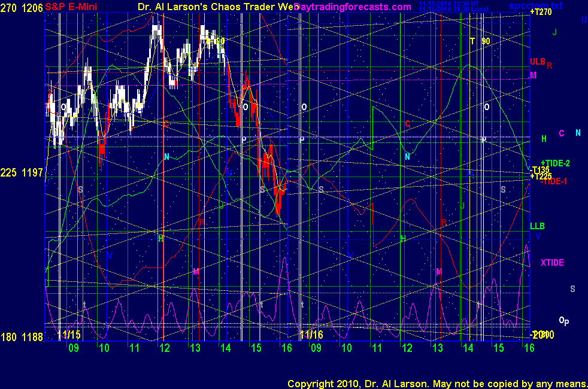588x389 pixels.
Task: Select the green LLB label
Action: coord(537,226)
